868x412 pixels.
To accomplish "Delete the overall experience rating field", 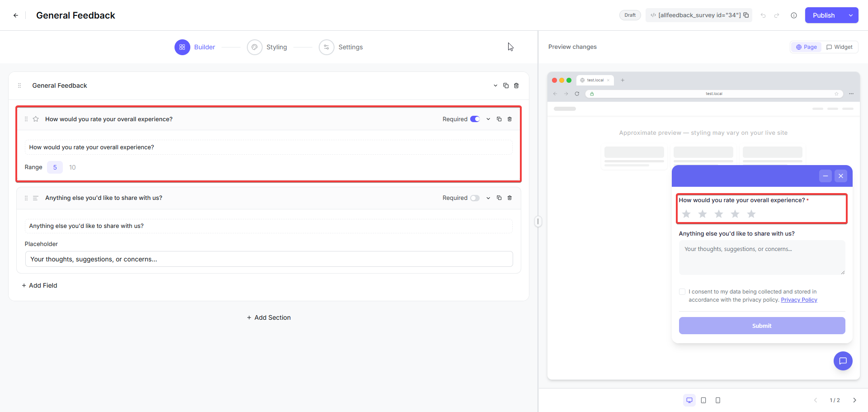I will coord(509,119).
